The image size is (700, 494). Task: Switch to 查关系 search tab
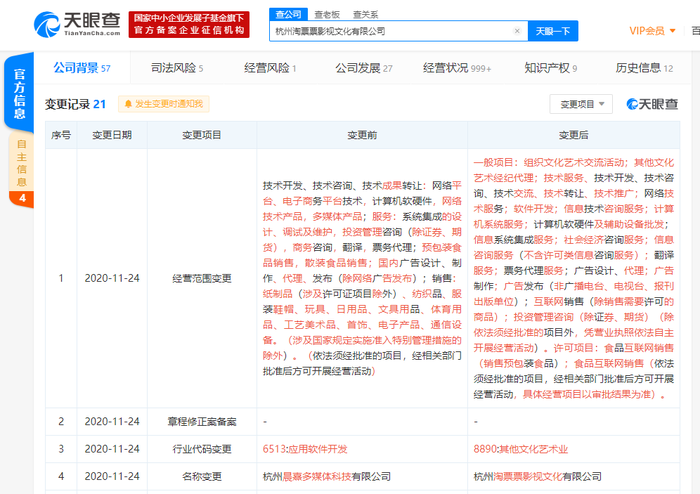(365, 15)
